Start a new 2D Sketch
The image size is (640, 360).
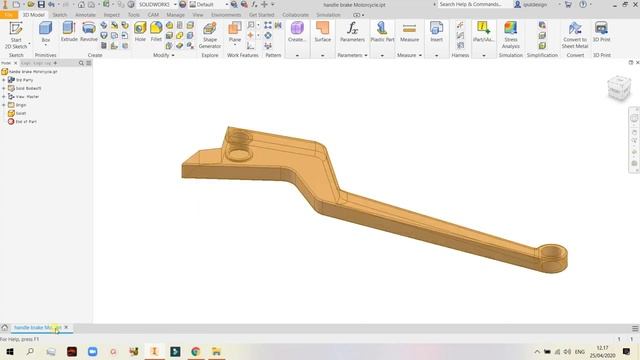16,35
